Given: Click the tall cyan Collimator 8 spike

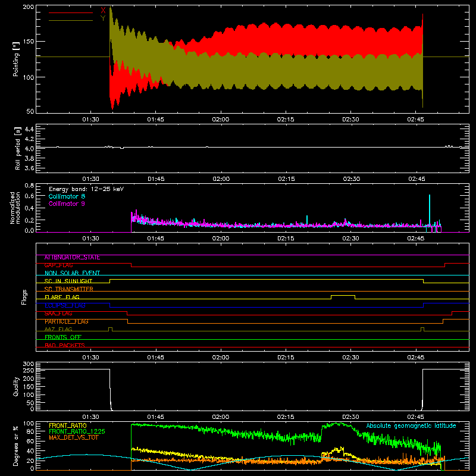Looking at the screenshot, I should [x=429, y=210].
